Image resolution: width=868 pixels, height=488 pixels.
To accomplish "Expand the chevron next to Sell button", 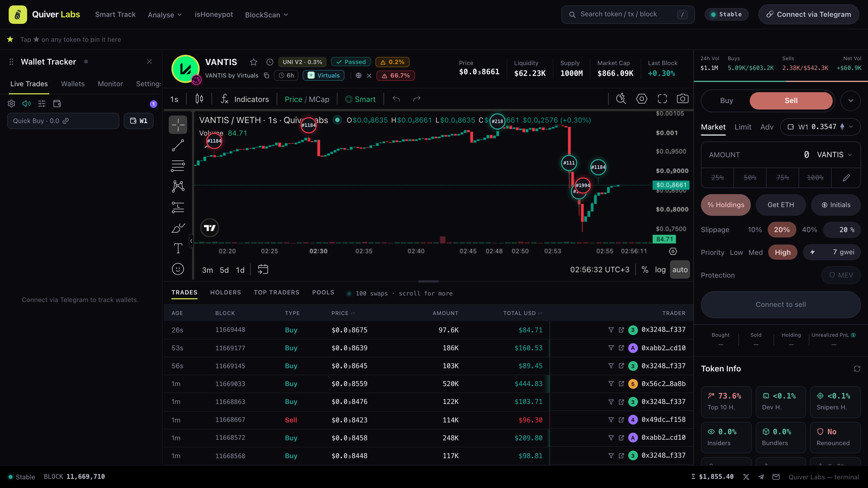I will [850, 100].
